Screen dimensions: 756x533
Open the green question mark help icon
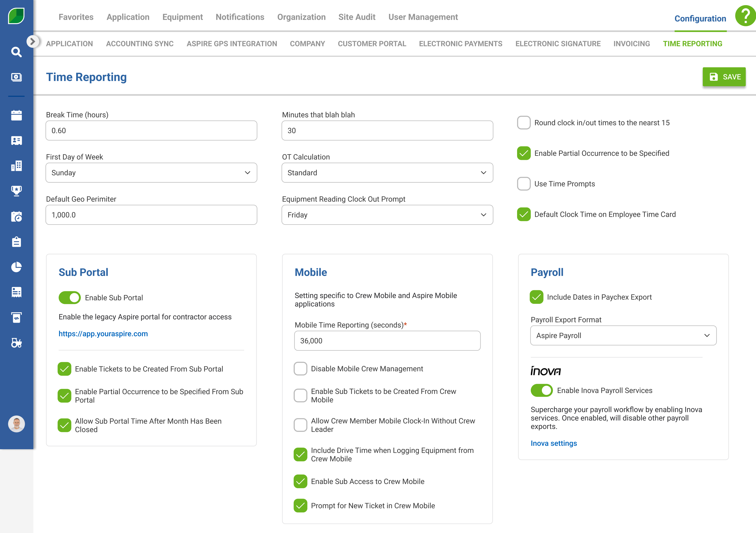(x=745, y=16)
